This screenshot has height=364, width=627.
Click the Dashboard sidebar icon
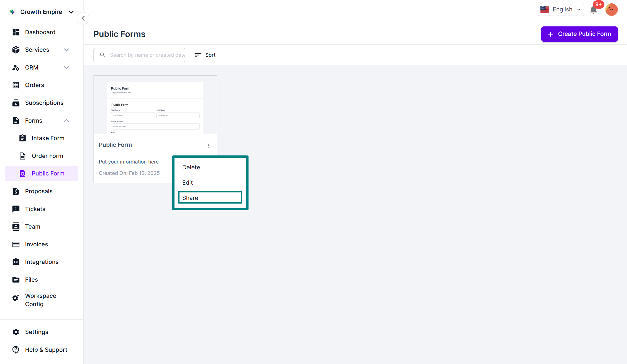click(x=16, y=32)
